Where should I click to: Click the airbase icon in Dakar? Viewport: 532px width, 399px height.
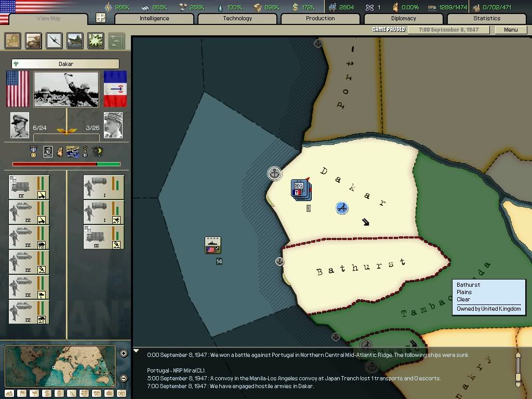341,208
